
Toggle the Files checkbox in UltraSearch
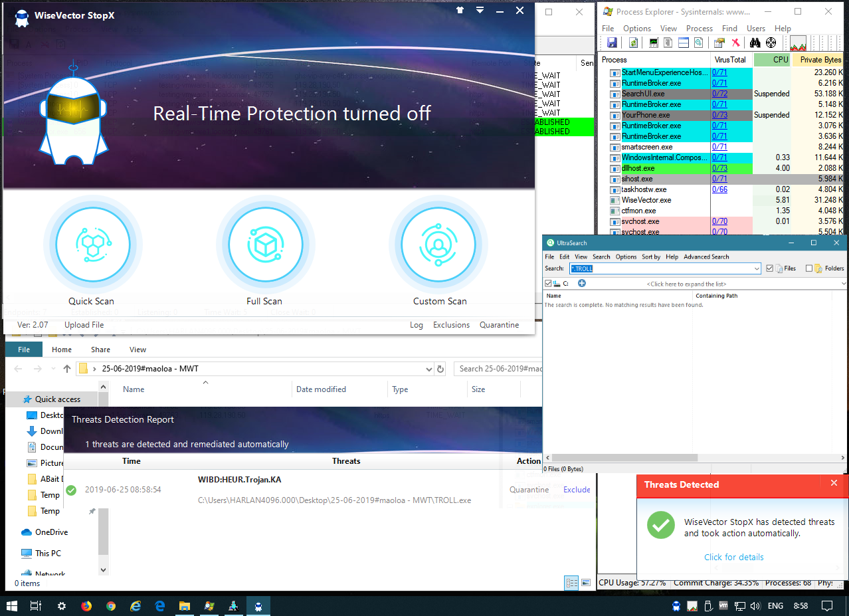769,268
